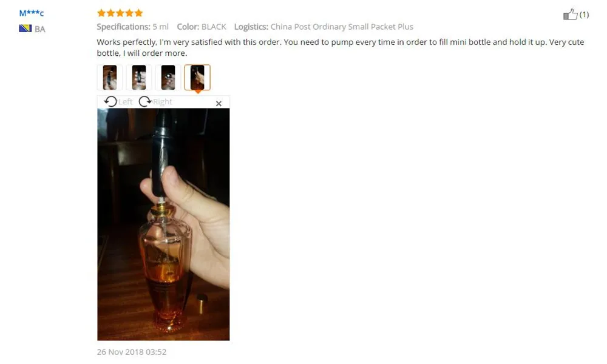Click the Bosnia flag icon
The width and height of the screenshot is (607, 364).
click(x=25, y=29)
